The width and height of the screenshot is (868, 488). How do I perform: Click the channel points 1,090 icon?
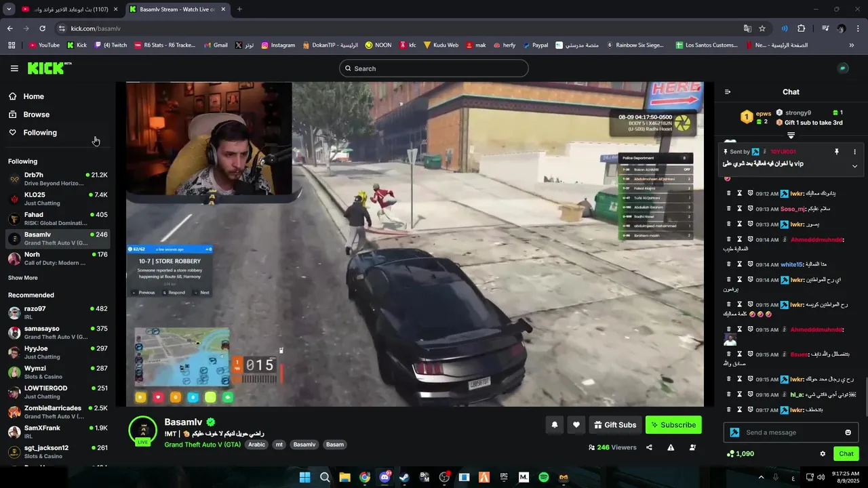pos(730,454)
